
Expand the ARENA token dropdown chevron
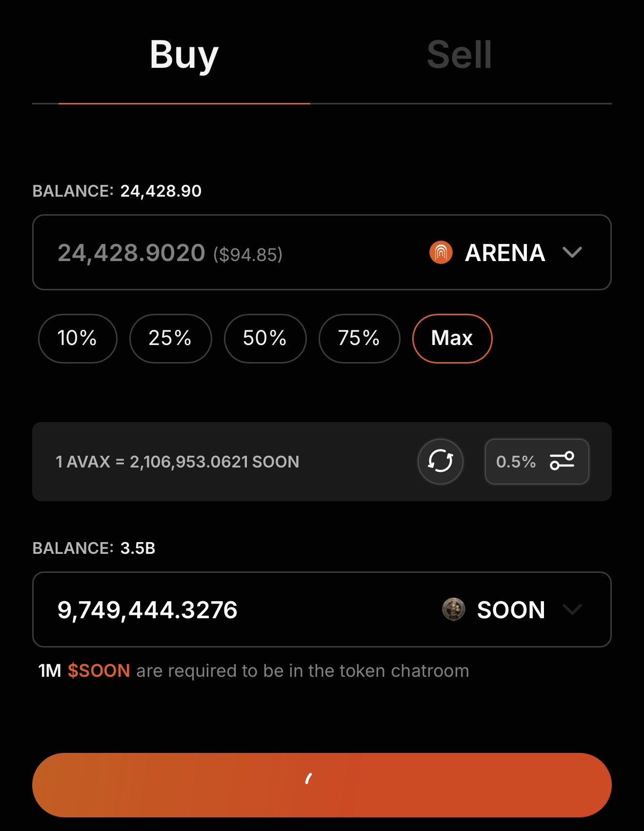[572, 252]
